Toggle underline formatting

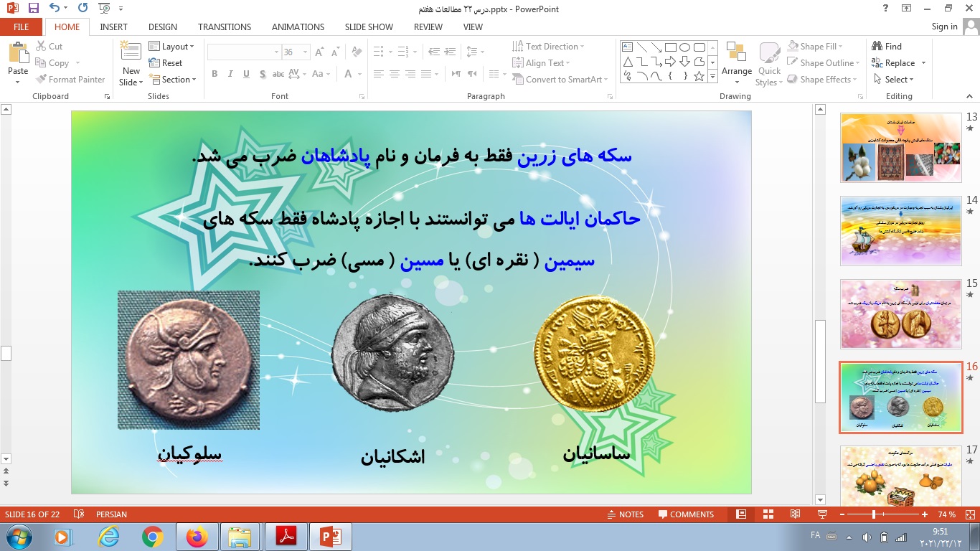point(245,74)
